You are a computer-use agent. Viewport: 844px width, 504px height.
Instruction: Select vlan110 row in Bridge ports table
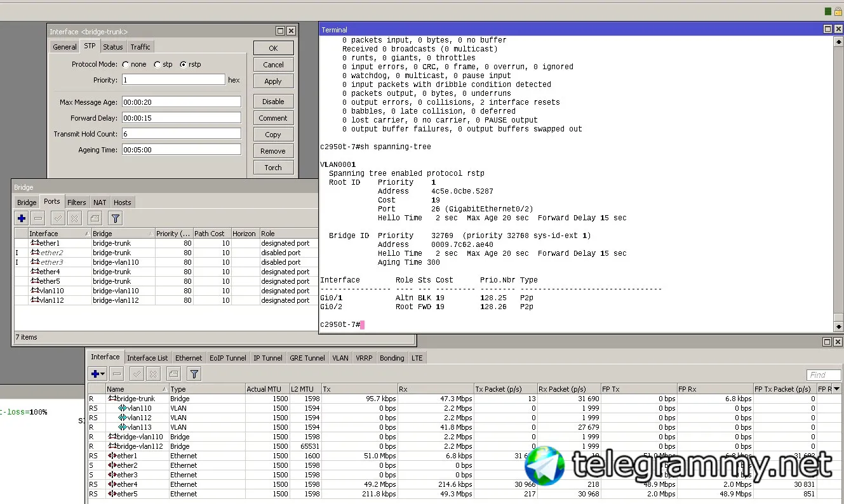click(166, 291)
